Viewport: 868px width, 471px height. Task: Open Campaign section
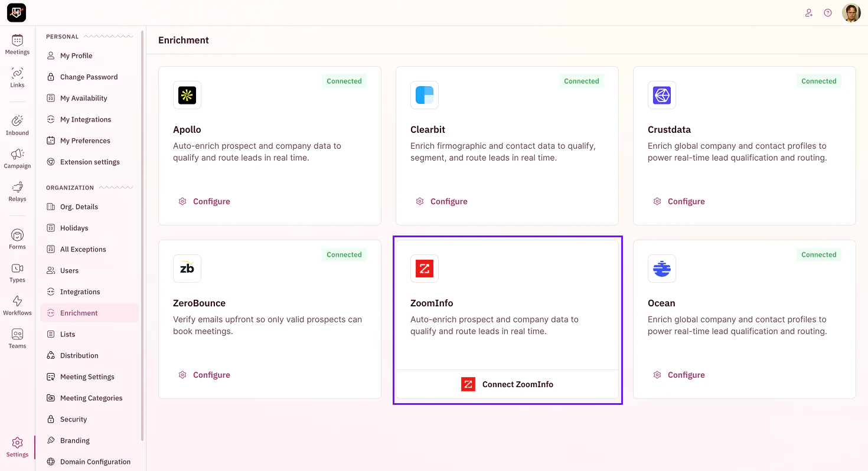pos(17,159)
